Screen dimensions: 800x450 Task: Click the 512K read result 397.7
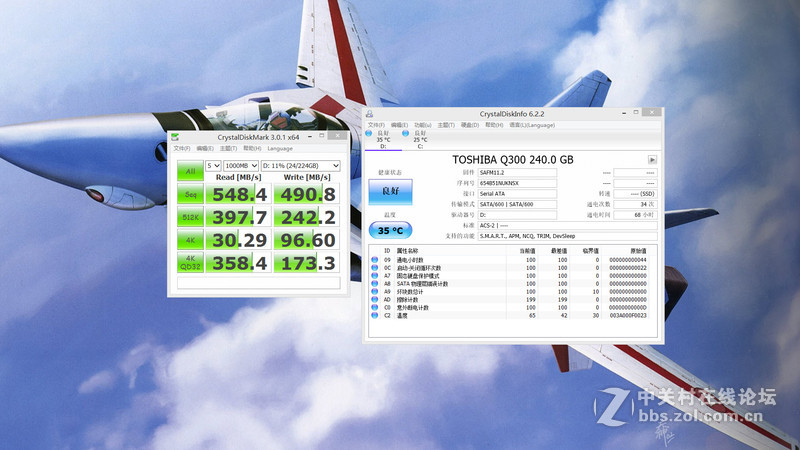239,217
